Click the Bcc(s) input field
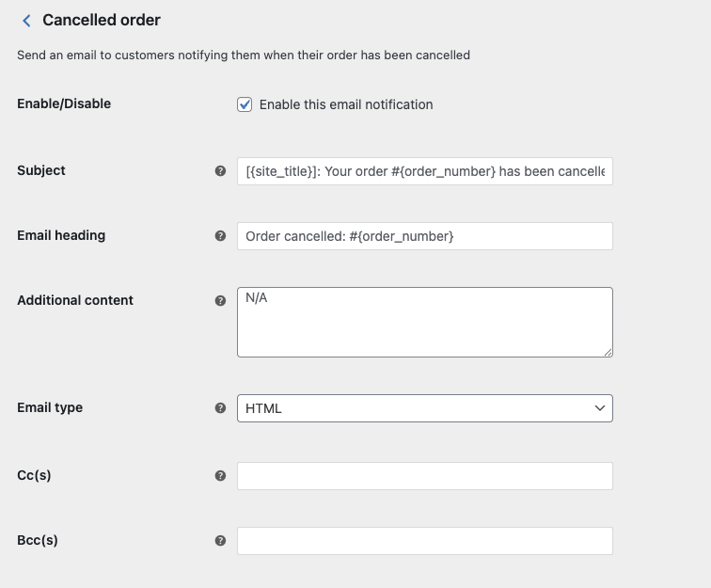 point(424,541)
